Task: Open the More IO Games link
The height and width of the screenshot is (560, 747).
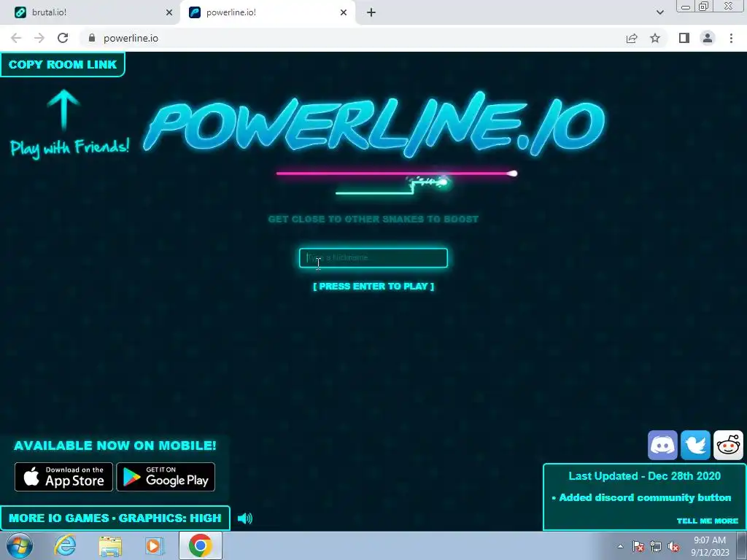Action: tap(58, 518)
